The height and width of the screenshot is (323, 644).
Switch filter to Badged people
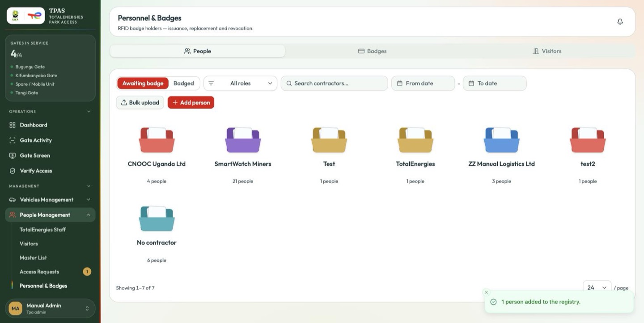click(184, 83)
